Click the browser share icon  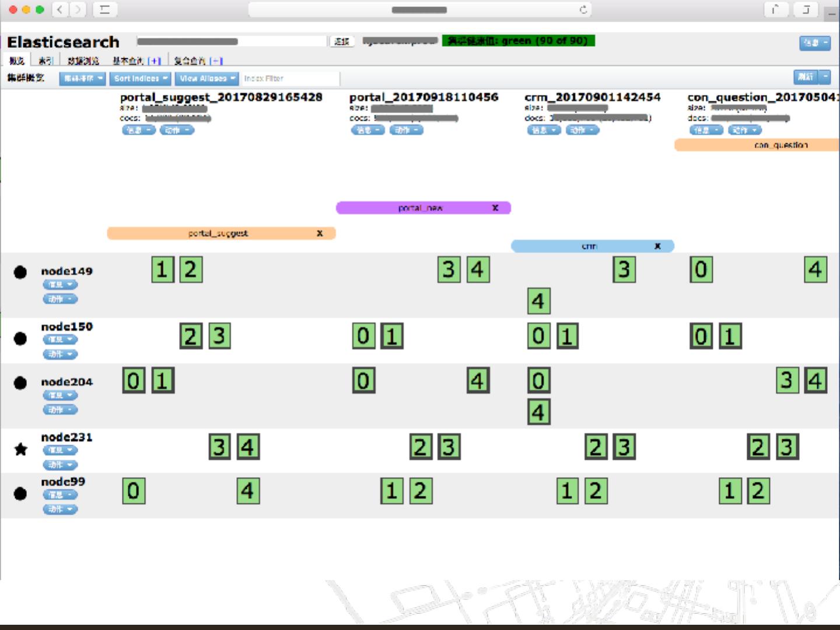[775, 9]
